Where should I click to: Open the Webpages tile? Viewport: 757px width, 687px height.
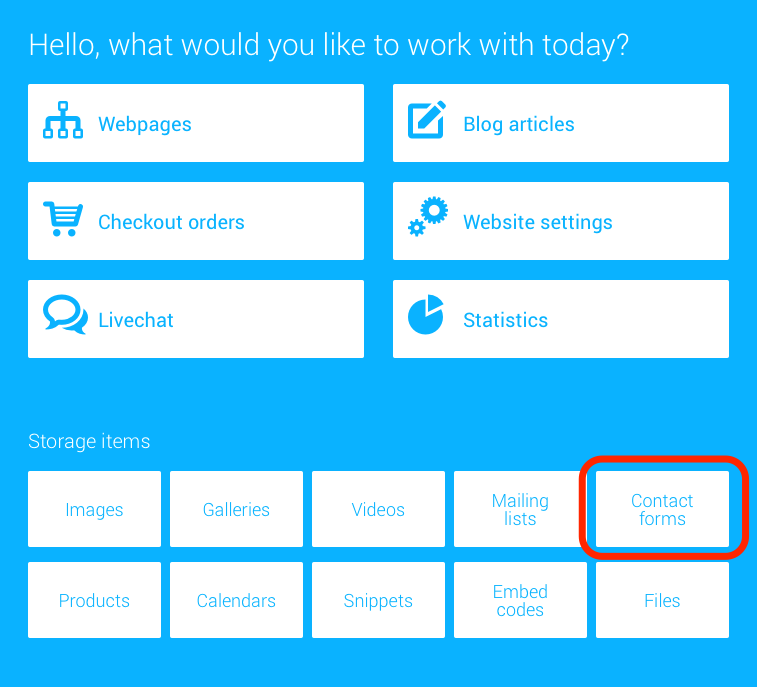click(x=196, y=123)
